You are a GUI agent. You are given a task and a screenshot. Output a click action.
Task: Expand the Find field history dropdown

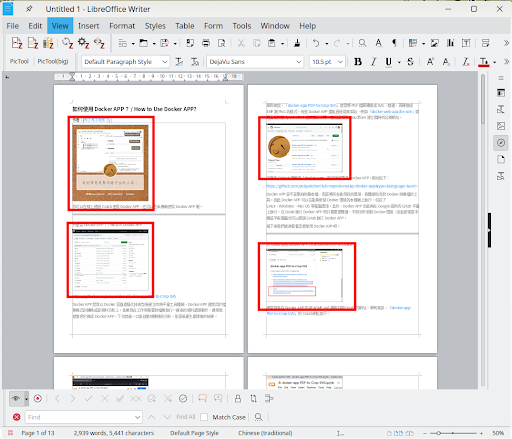[137, 417]
